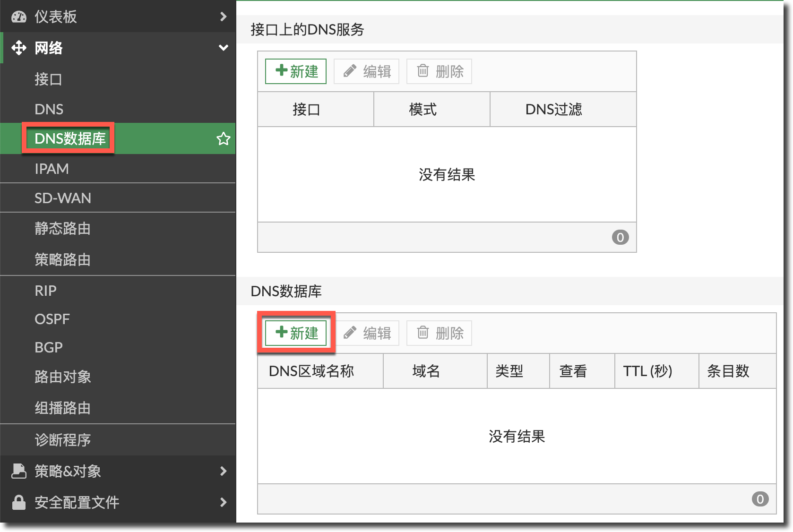Click 新建 in 接口上的DNS服务 section
This screenshot has width=793, height=532.
pyautogui.click(x=296, y=71)
